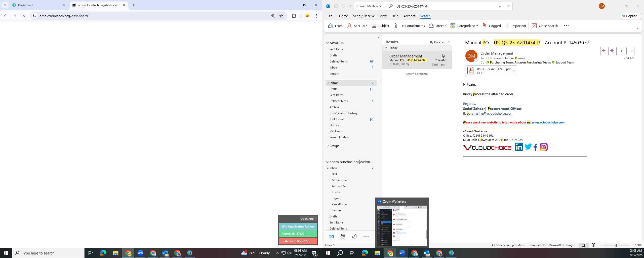
Task: Open the Acrobat tab in Outlook
Action: [x=409, y=16]
